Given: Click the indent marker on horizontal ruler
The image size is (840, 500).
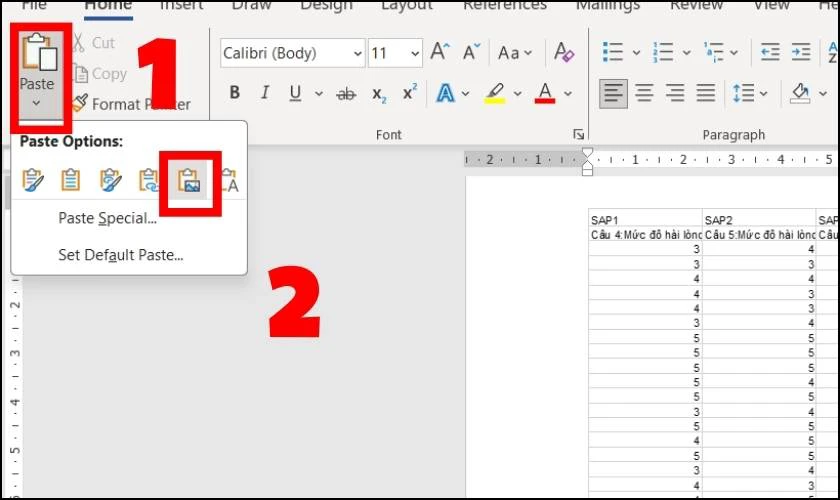Looking at the screenshot, I should pyautogui.click(x=587, y=162).
